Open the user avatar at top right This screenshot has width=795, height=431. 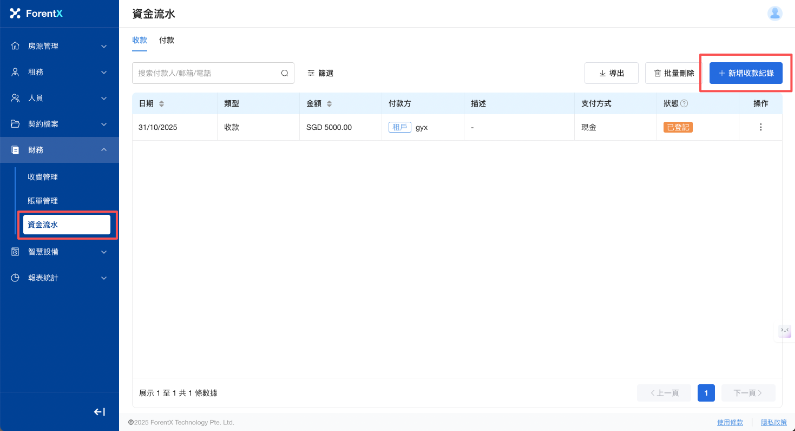774,13
